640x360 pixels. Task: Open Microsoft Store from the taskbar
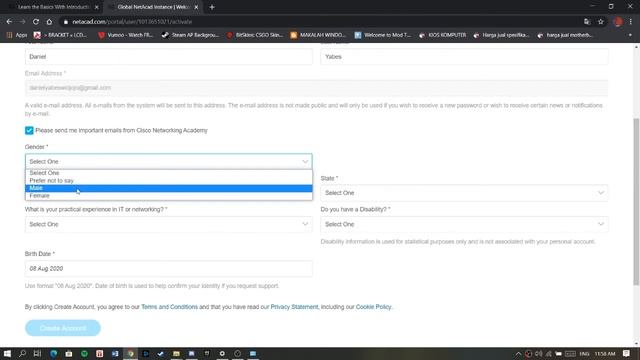click(69, 353)
